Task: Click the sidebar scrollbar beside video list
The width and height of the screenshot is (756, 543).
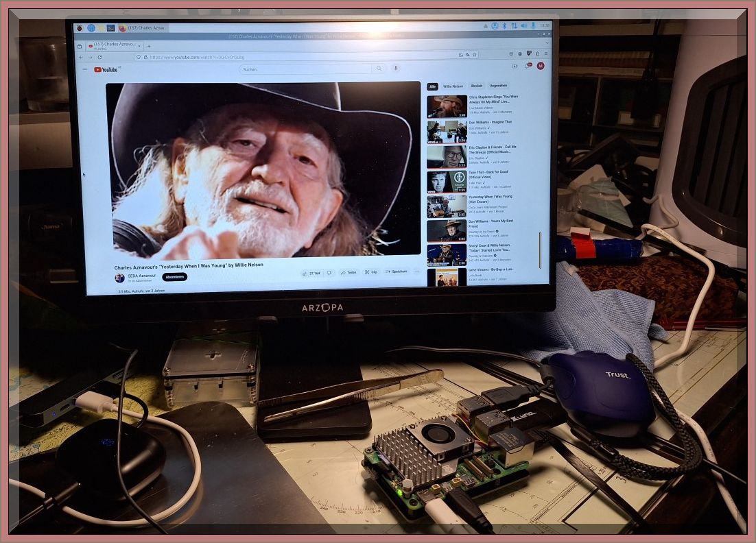Action: tap(540, 250)
